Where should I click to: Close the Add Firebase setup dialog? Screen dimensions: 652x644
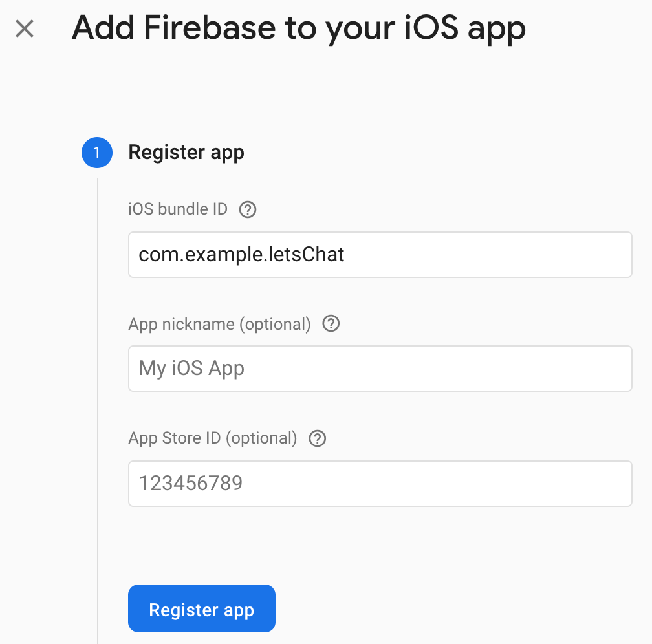click(x=25, y=28)
